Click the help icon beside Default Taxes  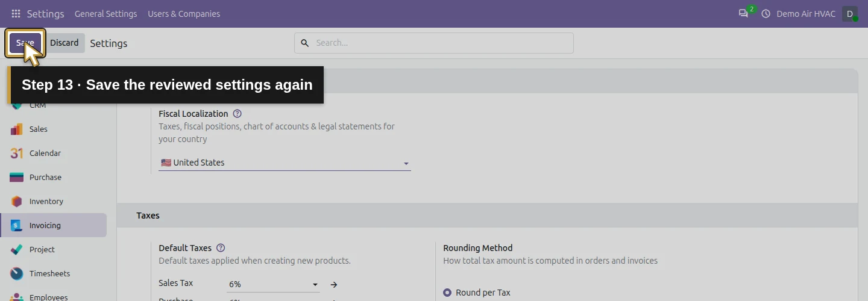[221, 247]
